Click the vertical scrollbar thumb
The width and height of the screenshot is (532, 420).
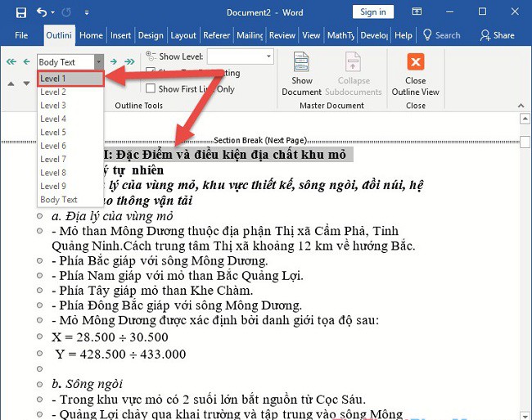(x=525, y=142)
